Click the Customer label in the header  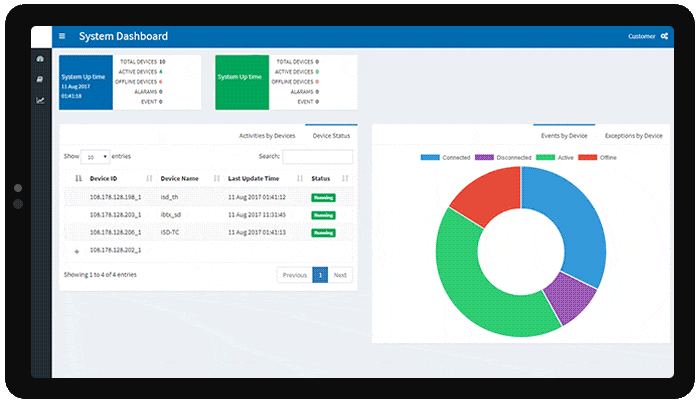pos(642,36)
